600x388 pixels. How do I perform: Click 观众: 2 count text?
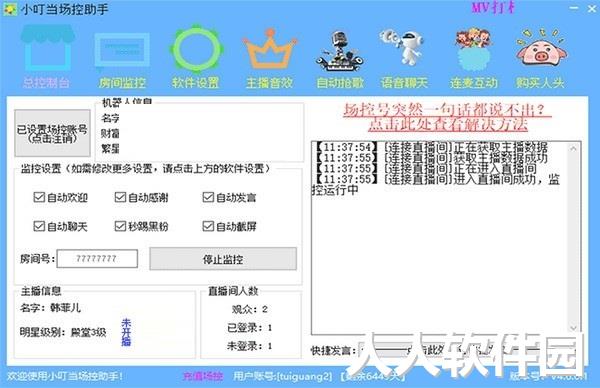pos(250,309)
